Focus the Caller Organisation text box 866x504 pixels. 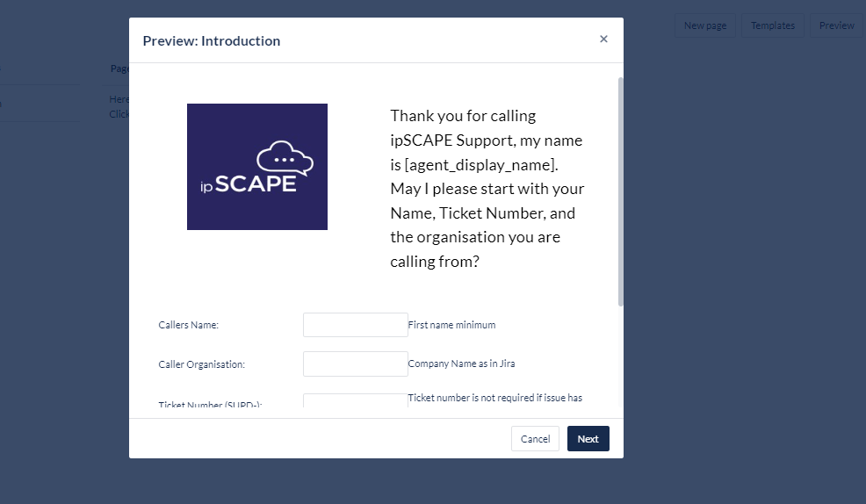pyautogui.click(x=355, y=364)
